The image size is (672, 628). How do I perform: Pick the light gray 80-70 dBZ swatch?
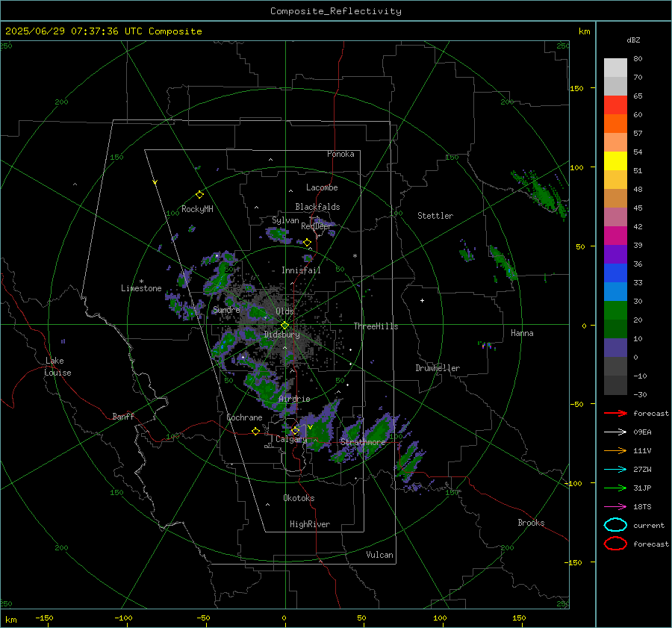pos(615,68)
